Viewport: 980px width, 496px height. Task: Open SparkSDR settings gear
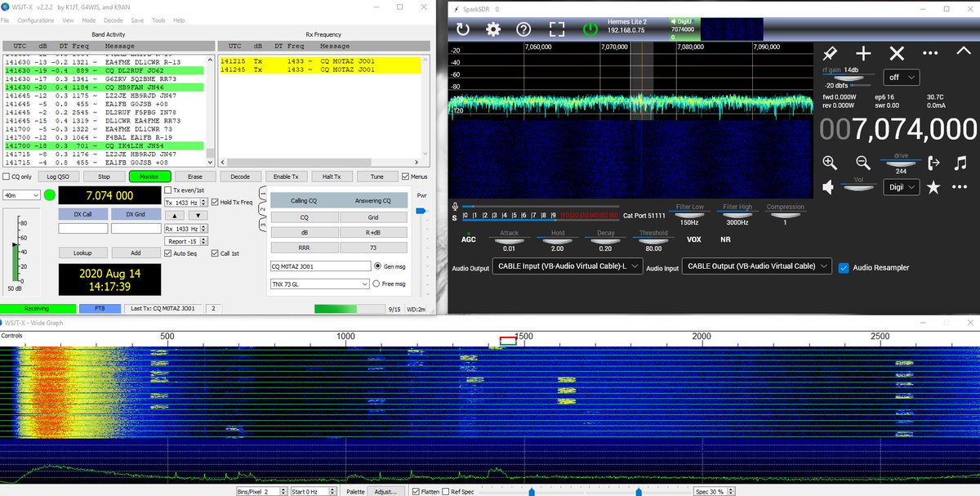click(x=493, y=29)
